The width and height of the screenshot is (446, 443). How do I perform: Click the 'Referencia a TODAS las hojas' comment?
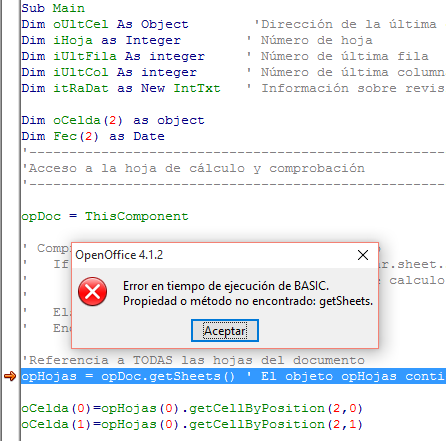193,360
